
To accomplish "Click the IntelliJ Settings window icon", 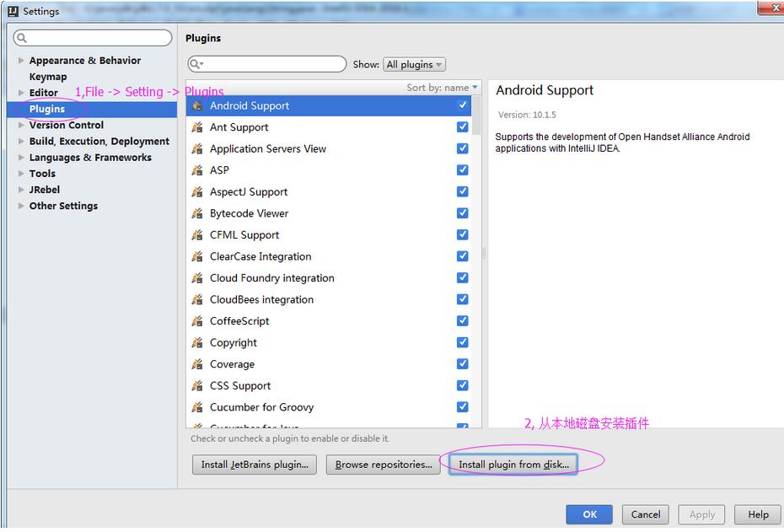I will point(13,11).
